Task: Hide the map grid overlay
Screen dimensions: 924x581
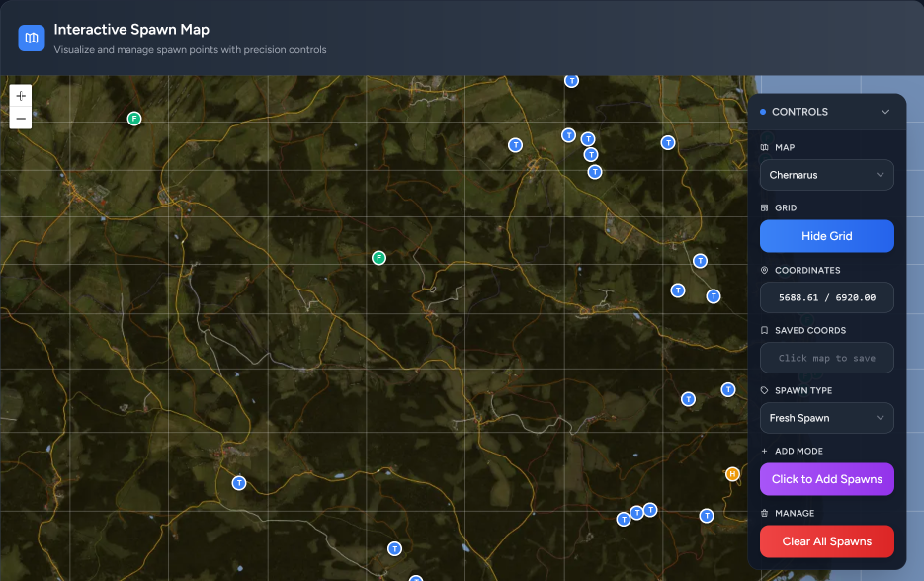Action: (826, 236)
